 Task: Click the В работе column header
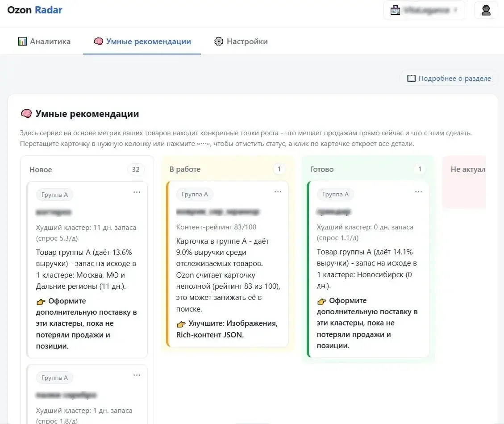(x=185, y=170)
